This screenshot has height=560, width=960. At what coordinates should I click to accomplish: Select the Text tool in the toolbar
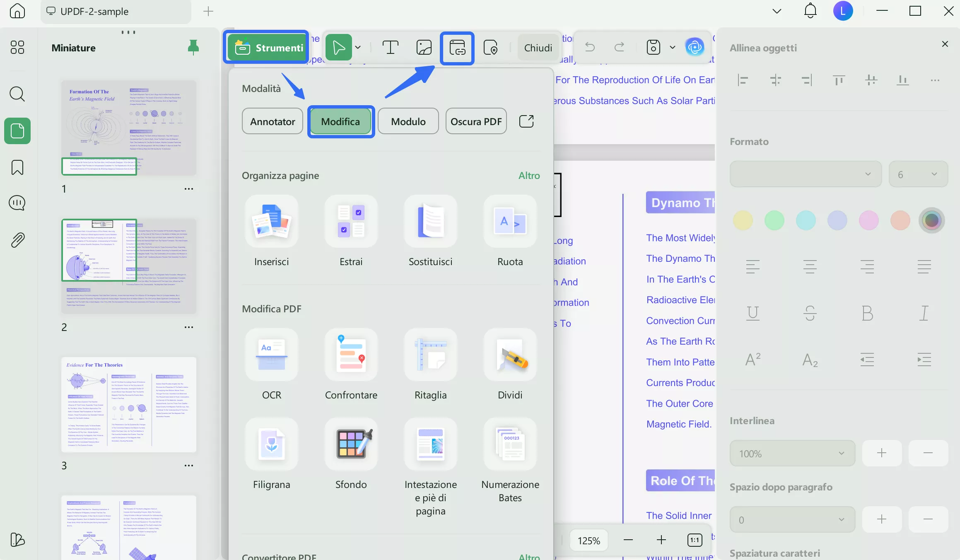point(390,47)
